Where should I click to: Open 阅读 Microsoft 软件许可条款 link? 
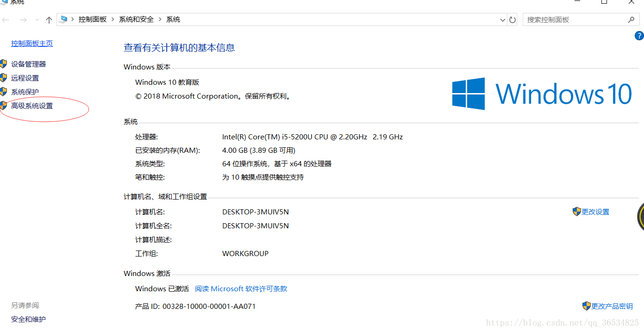tap(241, 289)
